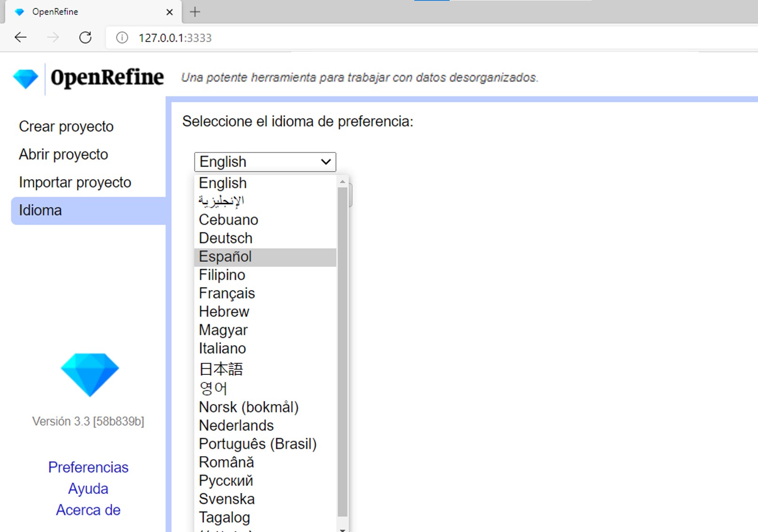Click the large diamond logo above the version text
The image size is (758, 532).
click(x=90, y=375)
